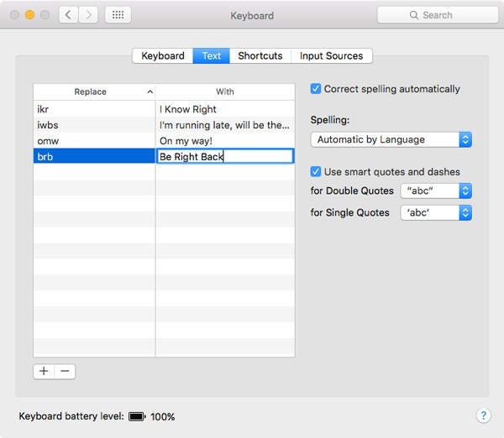Add a new text replacement with plus

[44, 371]
